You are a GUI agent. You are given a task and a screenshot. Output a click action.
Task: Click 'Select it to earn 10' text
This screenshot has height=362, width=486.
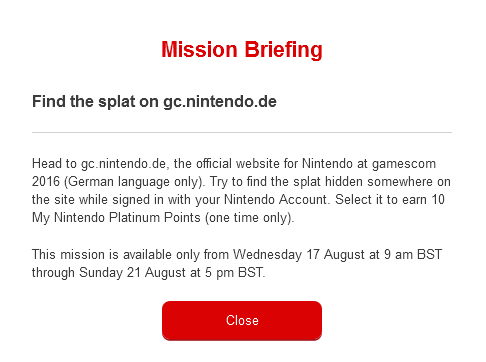click(x=390, y=200)
